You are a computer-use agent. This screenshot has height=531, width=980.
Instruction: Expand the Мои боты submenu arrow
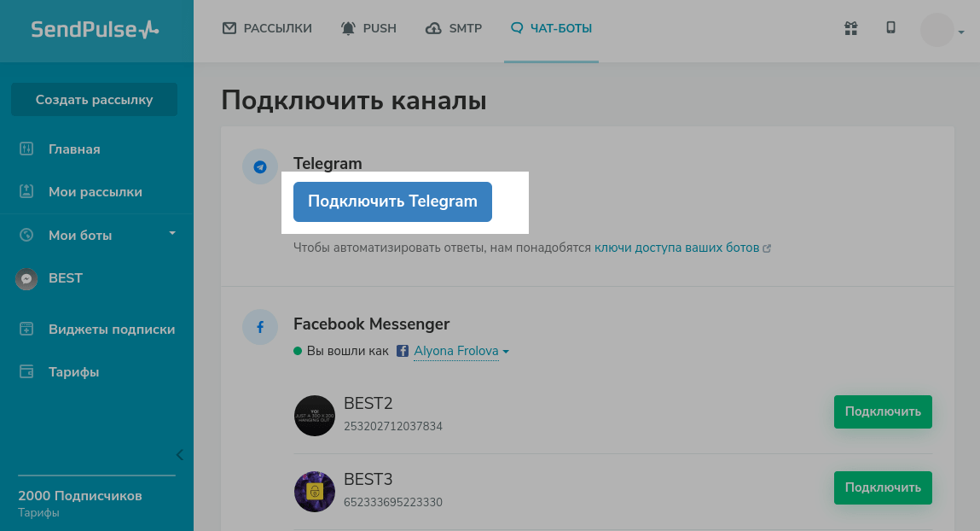click(172, 233)
